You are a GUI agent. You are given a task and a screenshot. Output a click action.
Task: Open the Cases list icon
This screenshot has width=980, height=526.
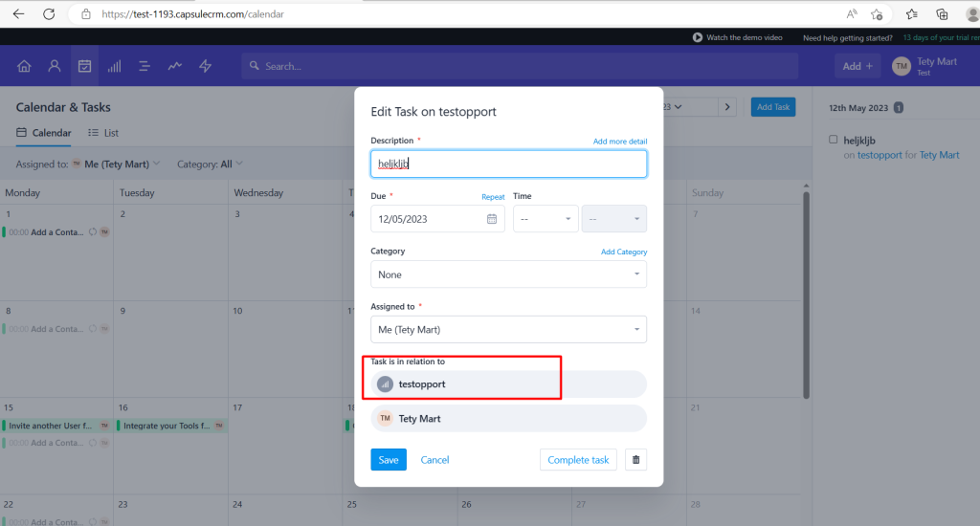tap(145, 66)
